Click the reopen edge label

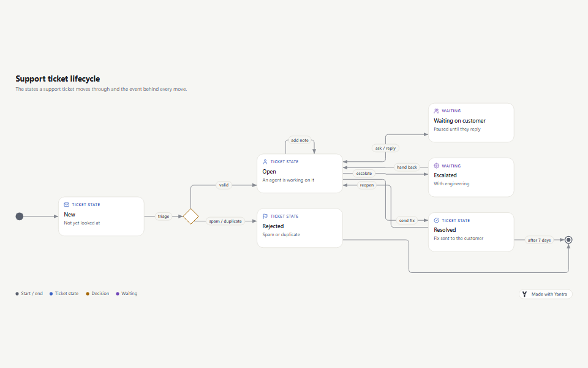(367, 185)
